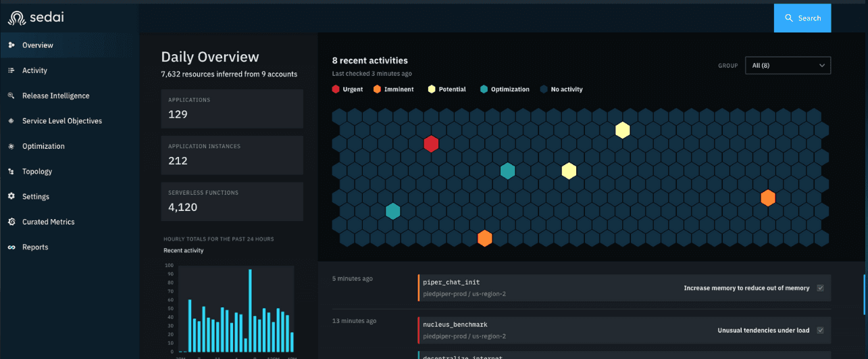Screen dimensions: 868x359
Task: Click the Optimization sidebar icon
Action: [x=11, y=146]
